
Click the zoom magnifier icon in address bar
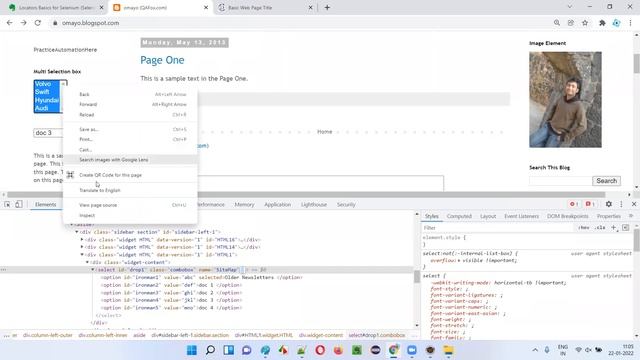tap(557, 23)
